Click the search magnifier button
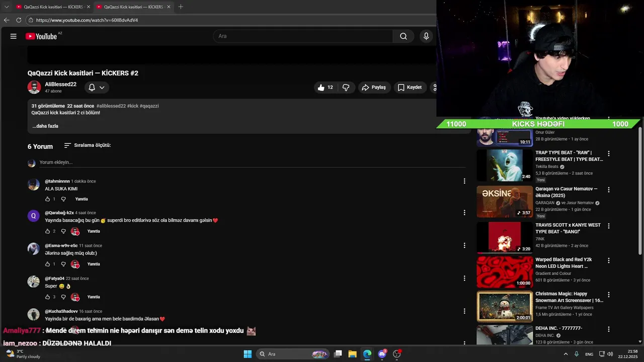 [404, 36]
